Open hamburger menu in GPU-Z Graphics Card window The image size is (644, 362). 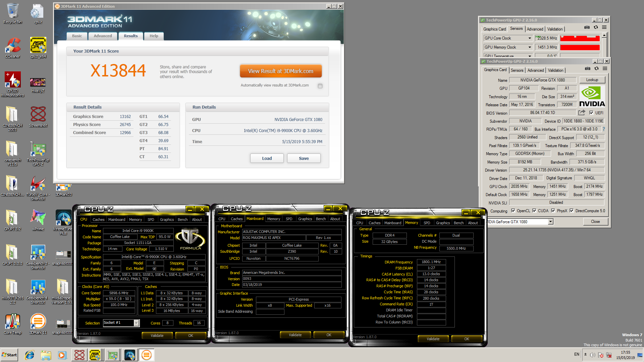click(x=605, y=69)
